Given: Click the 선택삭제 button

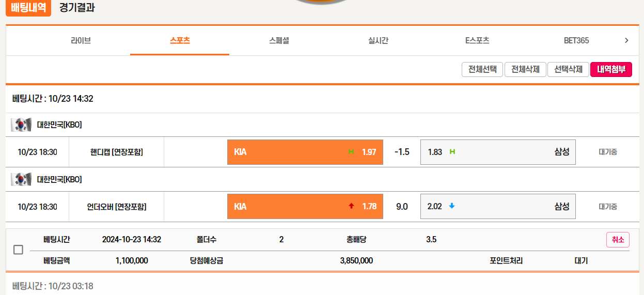Looking at the screenshot, I should point(568,69).
